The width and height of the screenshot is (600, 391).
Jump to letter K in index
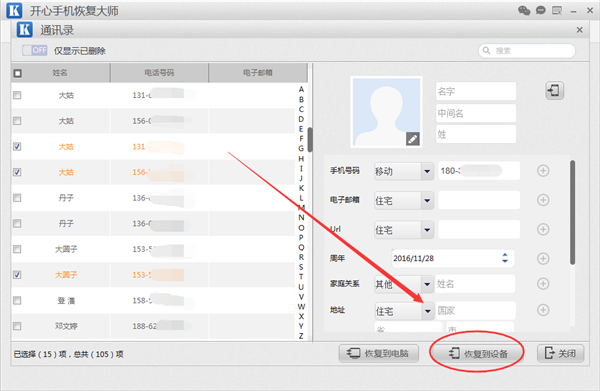pyautogui.click(x=301, y=188)
